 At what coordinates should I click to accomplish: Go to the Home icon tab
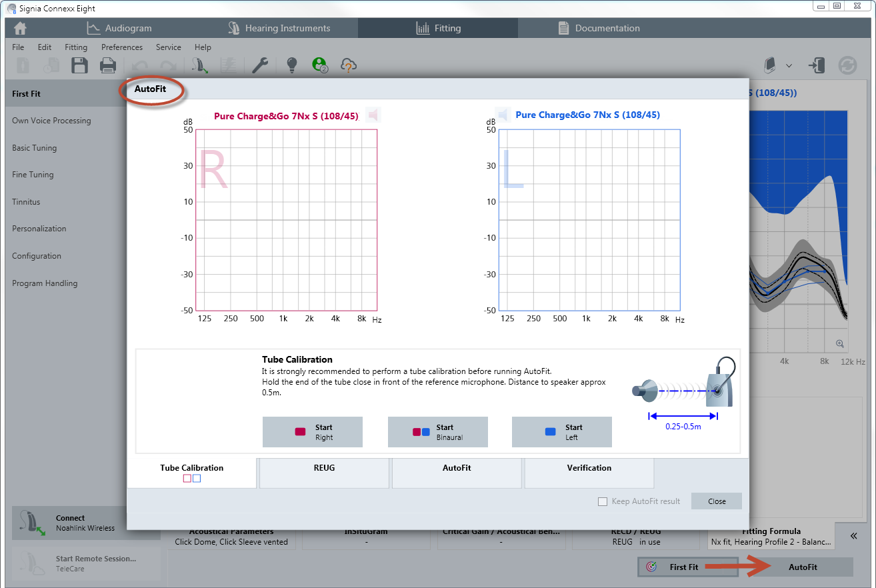click(21, 28)
